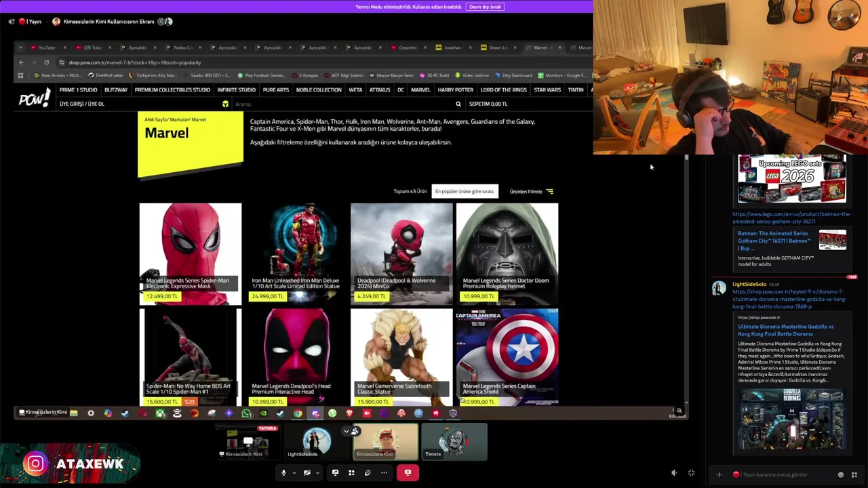The width and height of the screenshot is (868, 488).
Task: Open camera options arrow next to camera
Action: click(x=317, y=473)
